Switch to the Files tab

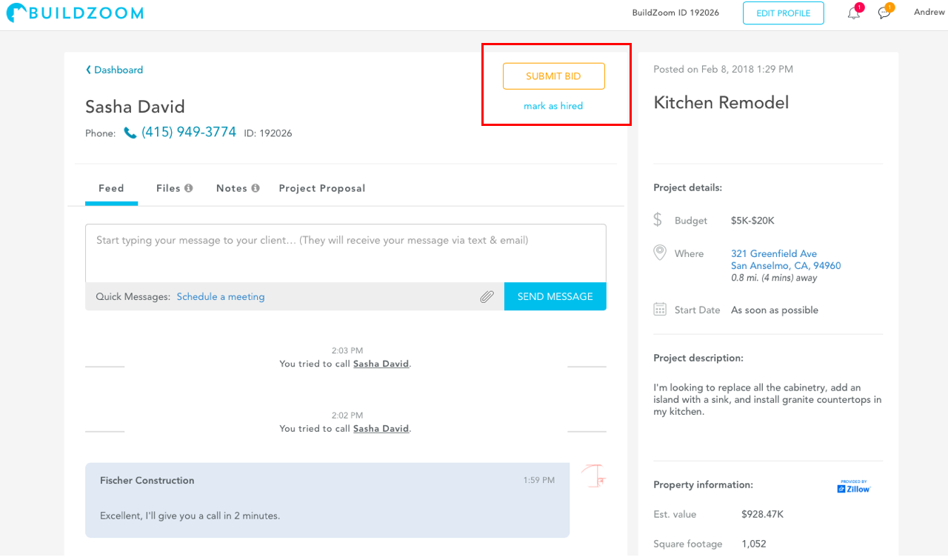[168, 188]
